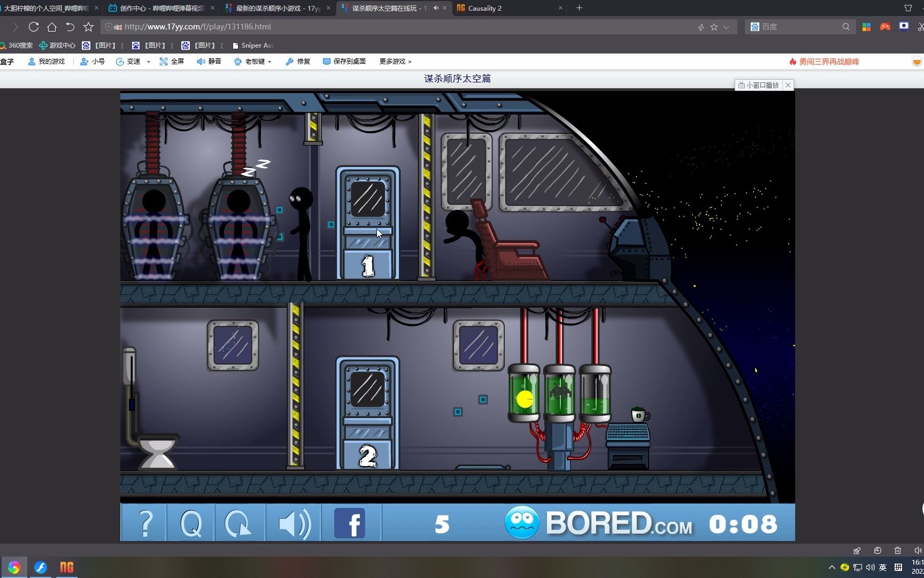Open the BORED.com logo link

[599, 523]
